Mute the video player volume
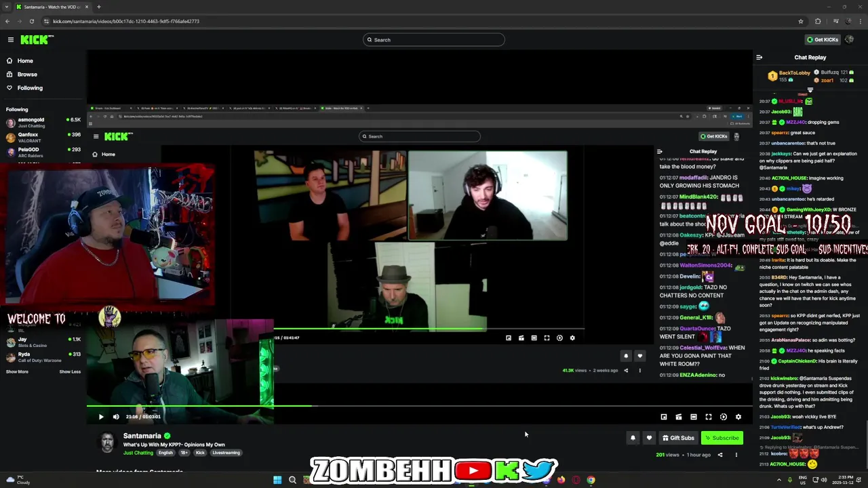The height and width of the screenshot is (488, 868). click(115, 417)
